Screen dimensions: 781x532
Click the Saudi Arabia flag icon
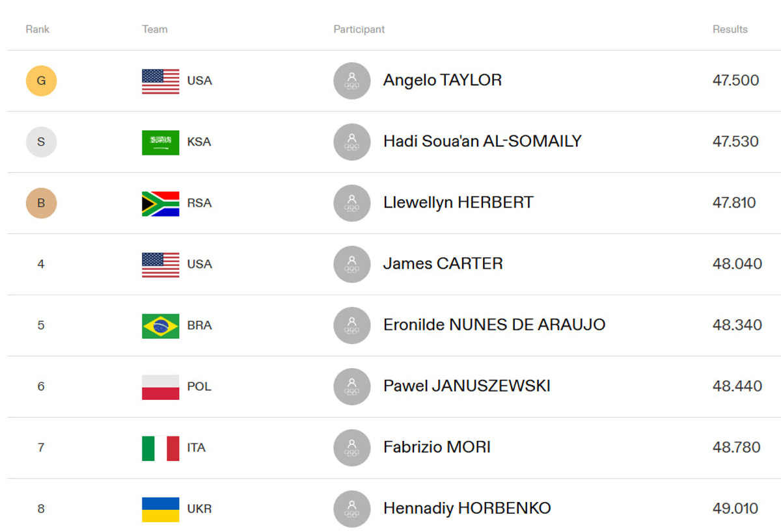click(x=160, y=142)
